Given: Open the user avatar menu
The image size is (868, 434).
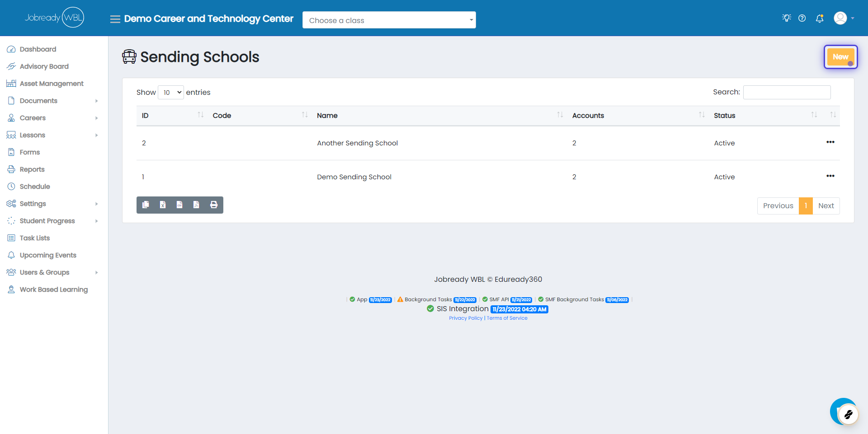Looking at the screenshot, I should (x=844, y=18).
